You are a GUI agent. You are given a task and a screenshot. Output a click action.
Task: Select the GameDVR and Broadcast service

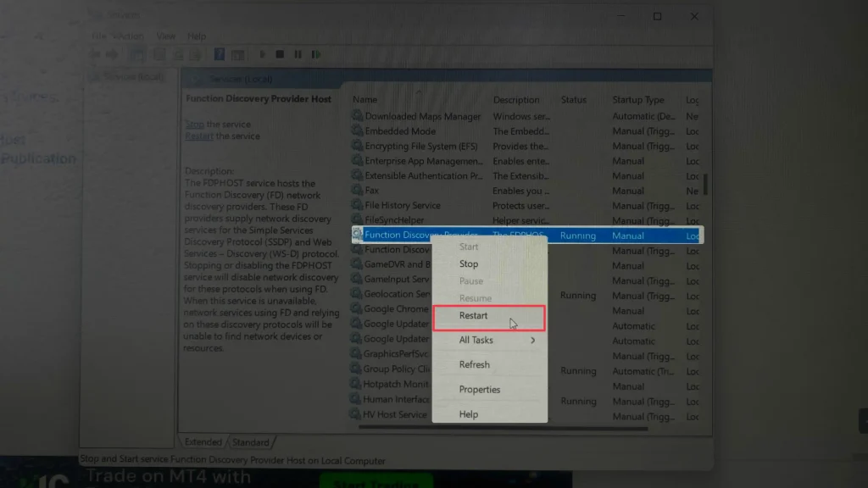[397, 265]
